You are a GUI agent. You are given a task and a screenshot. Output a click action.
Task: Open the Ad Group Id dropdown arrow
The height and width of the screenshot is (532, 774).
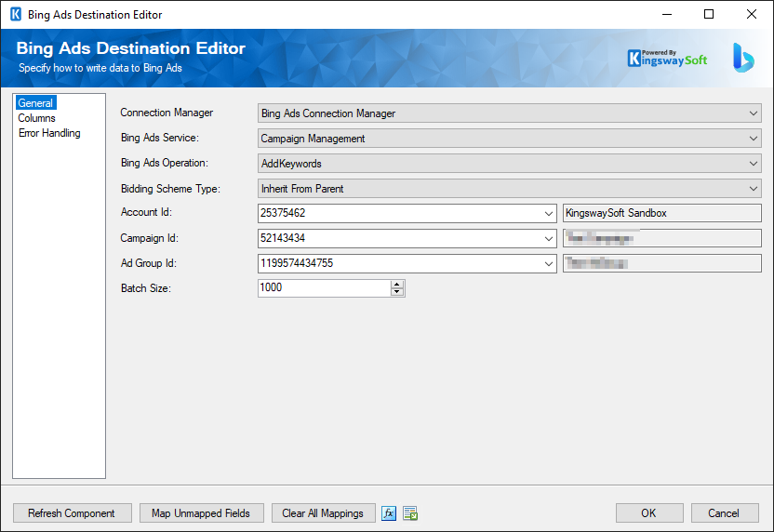(549, 263)
